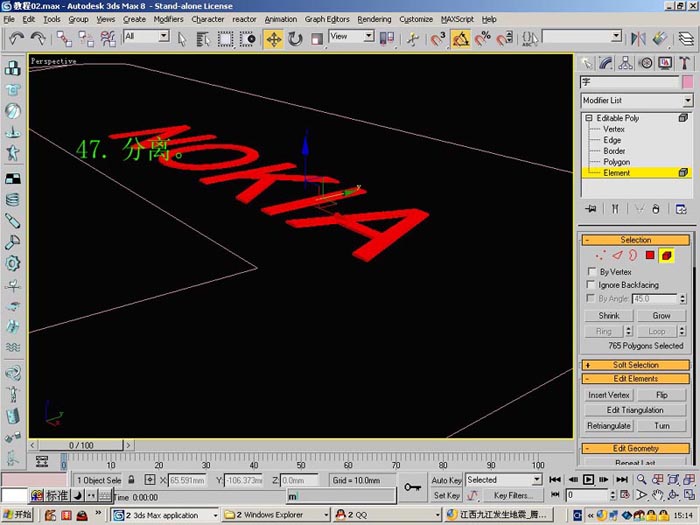Viewport: 700px width, 525px height.
Task: Click the Pan View hand tool
Action: (658, 495)
